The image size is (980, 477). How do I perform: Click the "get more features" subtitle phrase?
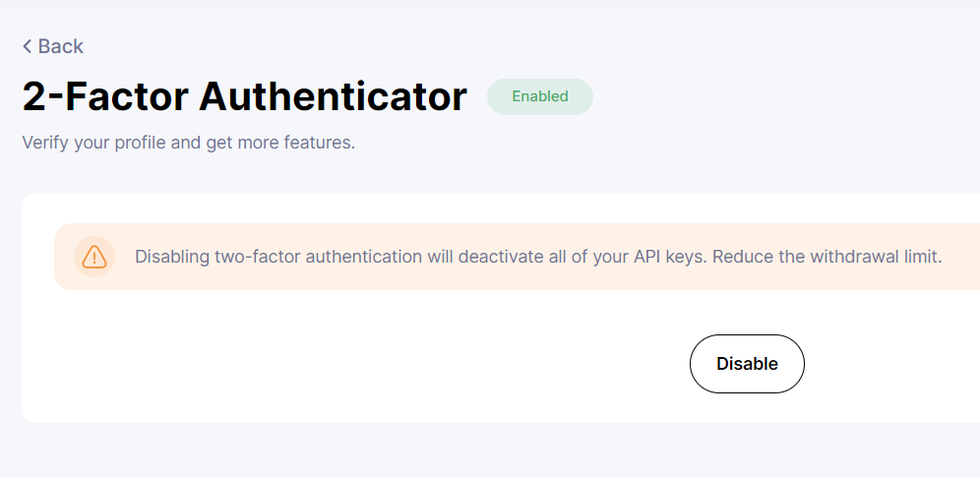279,143
